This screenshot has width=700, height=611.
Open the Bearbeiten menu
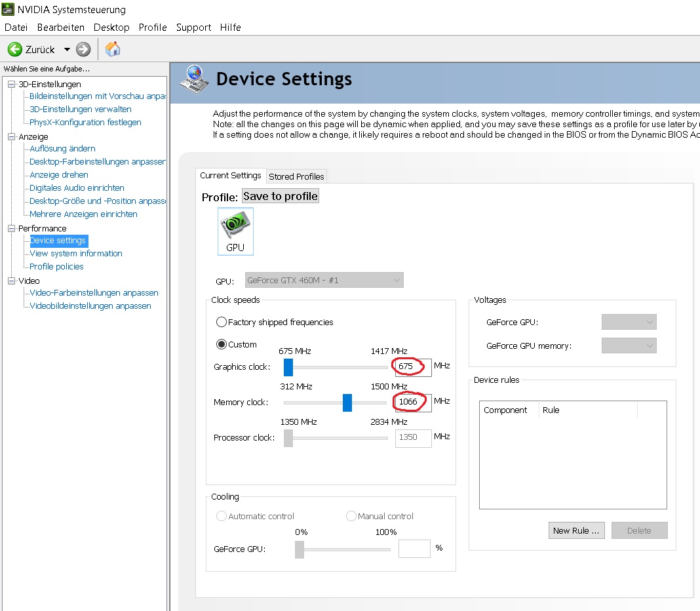tap(61, 28)
